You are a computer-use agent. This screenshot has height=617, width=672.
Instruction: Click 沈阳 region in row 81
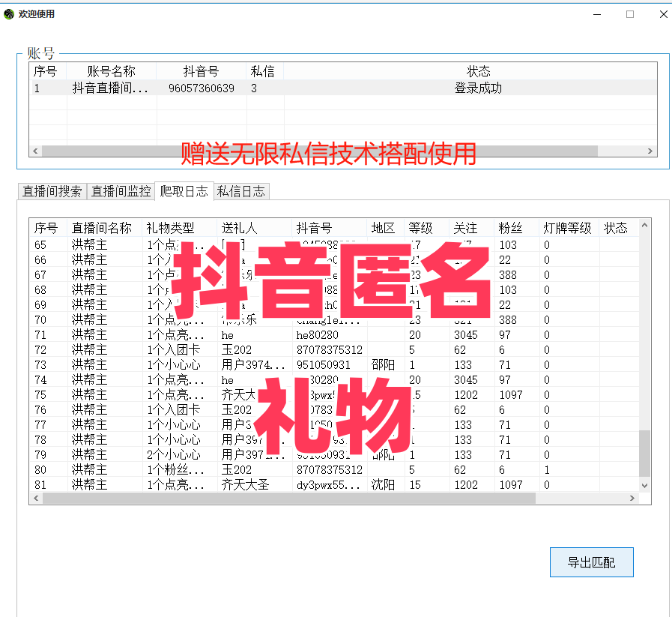[383, 485]
